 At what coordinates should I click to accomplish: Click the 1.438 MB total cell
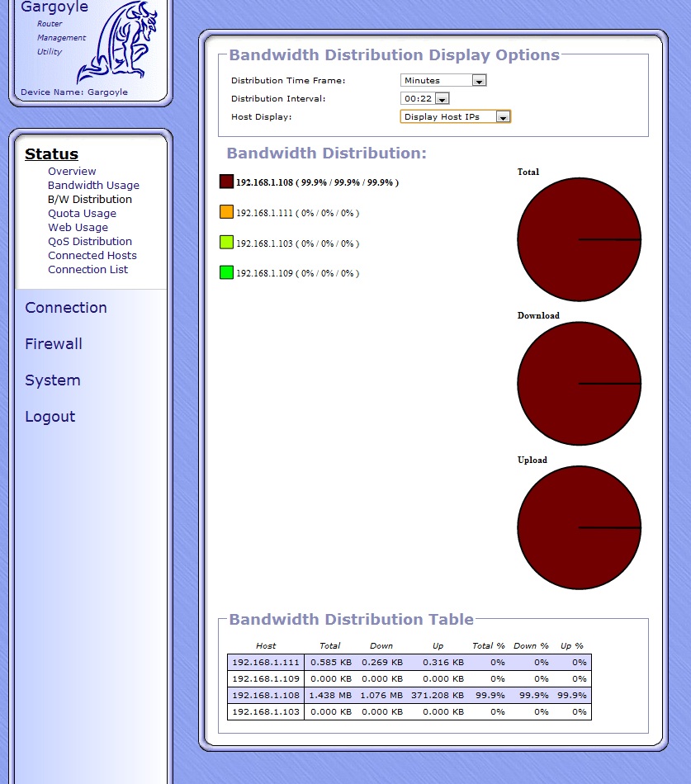point(330,696)
